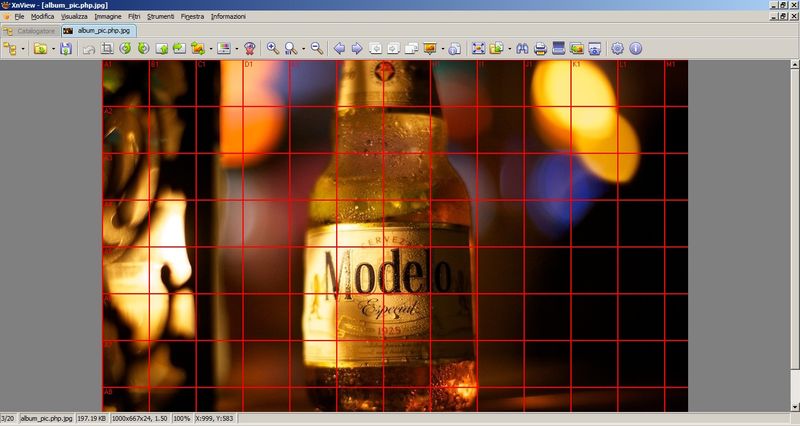Viewport: 800px width, 426px height.
Task: Click the '1000x667x24, 1.50' dimensions text
Action: [140, 418]
